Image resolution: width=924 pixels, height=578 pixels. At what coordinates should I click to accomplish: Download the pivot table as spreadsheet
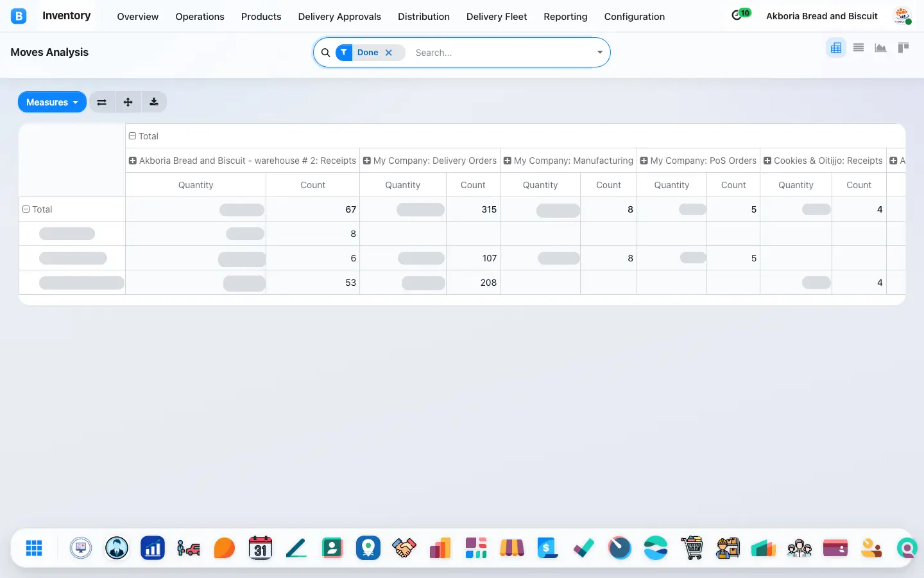(154, 102)
